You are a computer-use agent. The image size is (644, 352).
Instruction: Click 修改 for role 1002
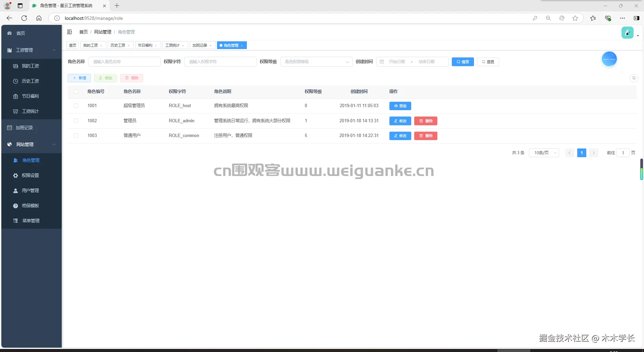(x=400, y=121)
